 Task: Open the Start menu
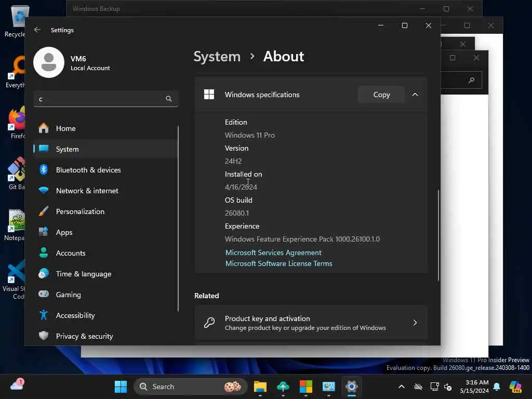(121, 387)
